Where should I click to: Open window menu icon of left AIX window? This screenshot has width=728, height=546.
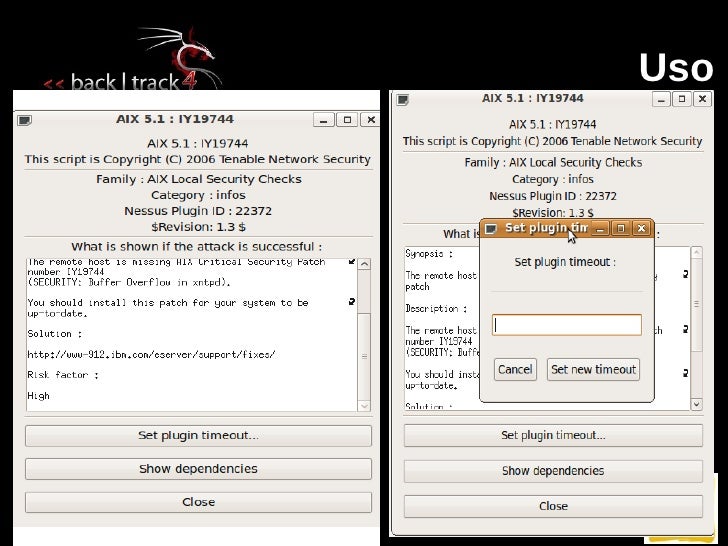coord(24,120)
